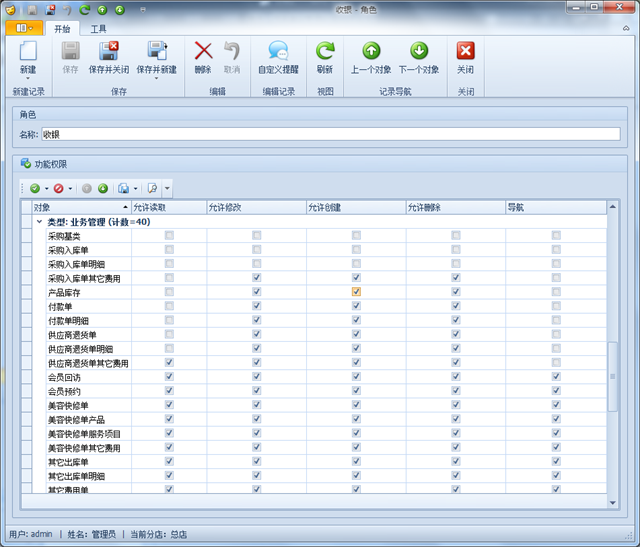Viewport: 640px width, 547px height.
Task: Toggle 允许删除 for 其它出库单明细
Action: point(456,476)
